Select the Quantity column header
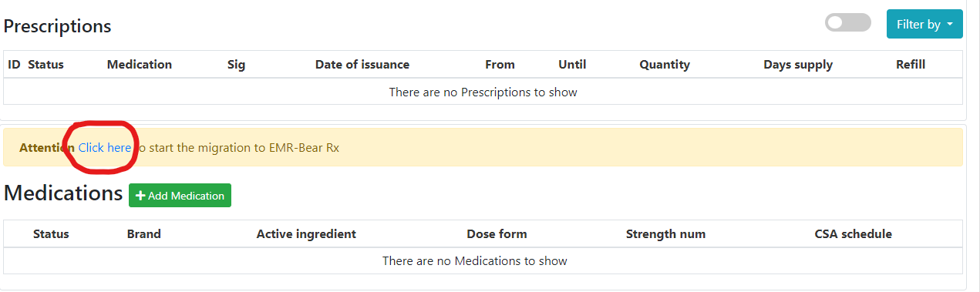 pyautogui.click(x=665, y=65)
